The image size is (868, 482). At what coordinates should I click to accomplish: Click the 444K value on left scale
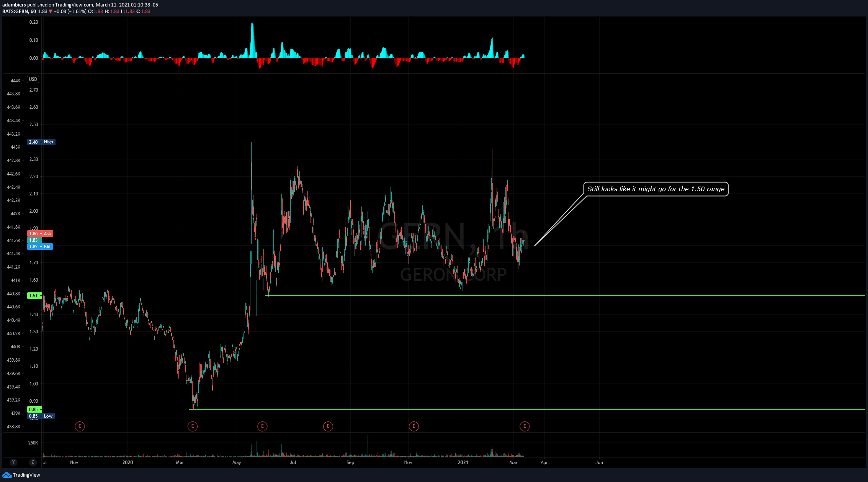click(x=15, y=81)
